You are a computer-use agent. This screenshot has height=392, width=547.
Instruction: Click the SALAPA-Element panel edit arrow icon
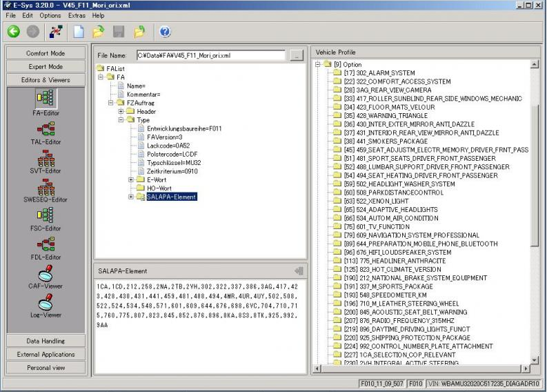click(299, 271)
